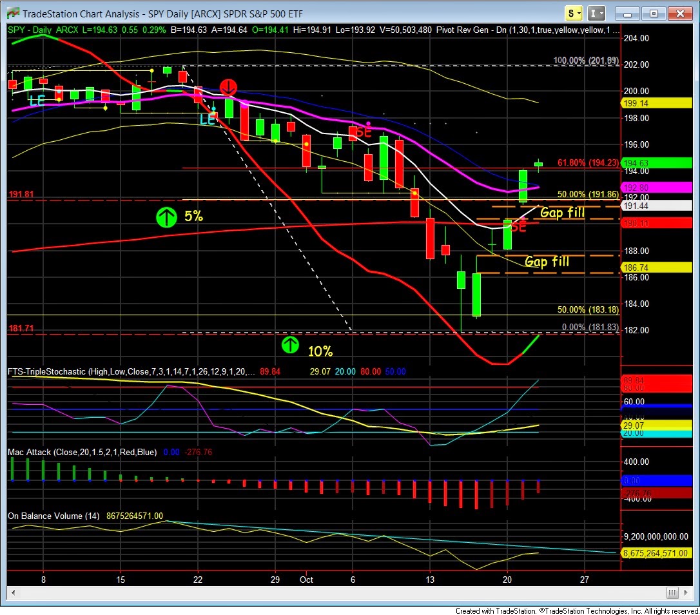Click the LE long entry label near September 8
The height and width of the screenshot is (615, 700).
point(37,101)
